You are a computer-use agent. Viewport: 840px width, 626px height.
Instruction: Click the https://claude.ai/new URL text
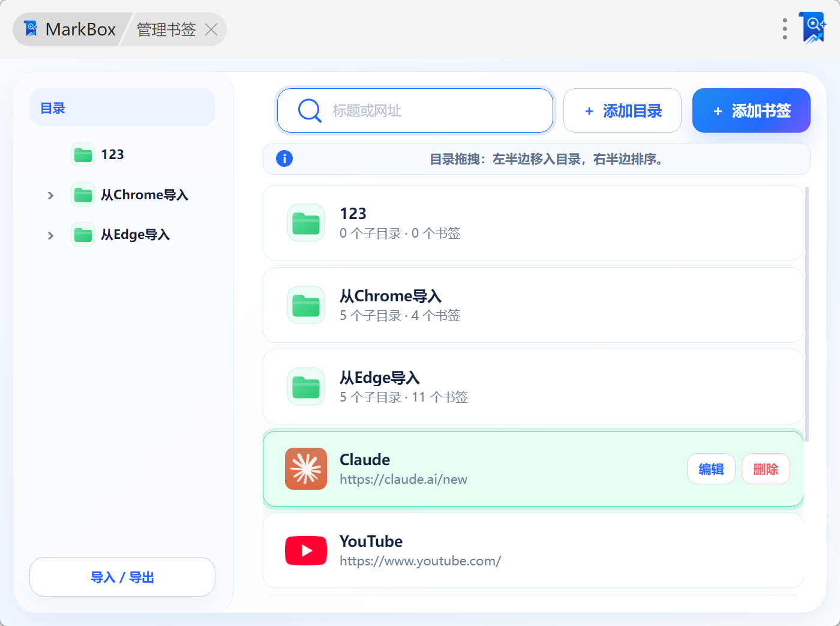[403, 480]
